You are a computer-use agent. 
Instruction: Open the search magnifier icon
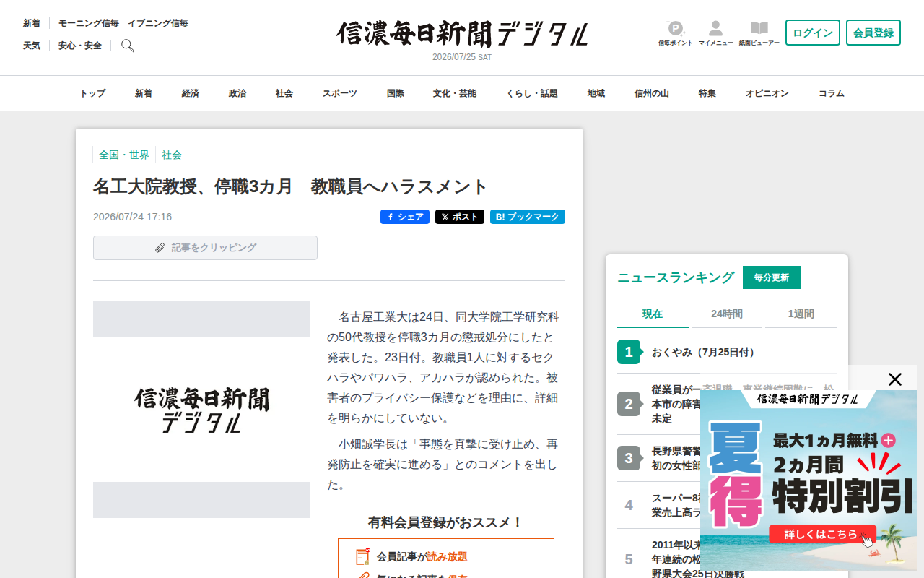(x=128, y=46)
